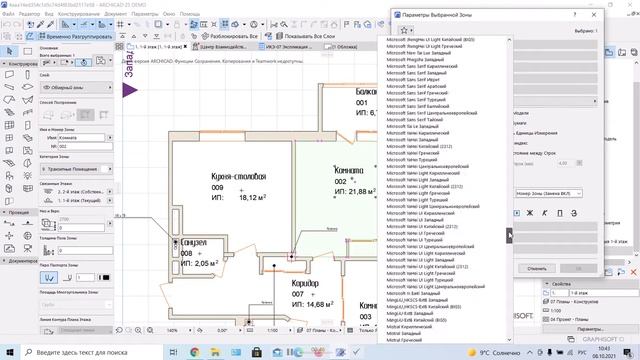
Task: Click the grid snap icon in the toolbar
Action: click(x=120, y=24)
